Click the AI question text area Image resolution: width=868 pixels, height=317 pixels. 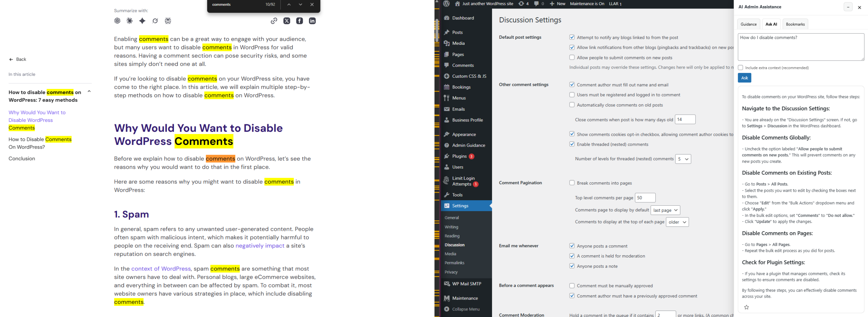click(x=801, y=47)
